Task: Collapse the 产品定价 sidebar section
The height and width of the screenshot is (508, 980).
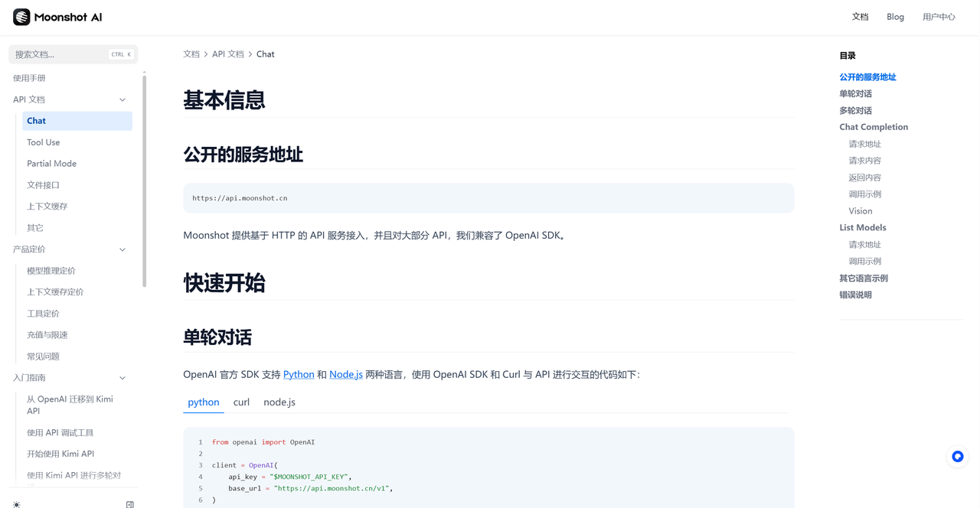Action: coord(122,249)
